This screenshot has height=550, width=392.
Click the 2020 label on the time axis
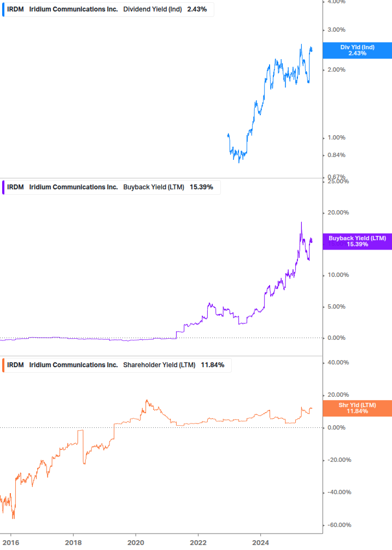(136, 543)
